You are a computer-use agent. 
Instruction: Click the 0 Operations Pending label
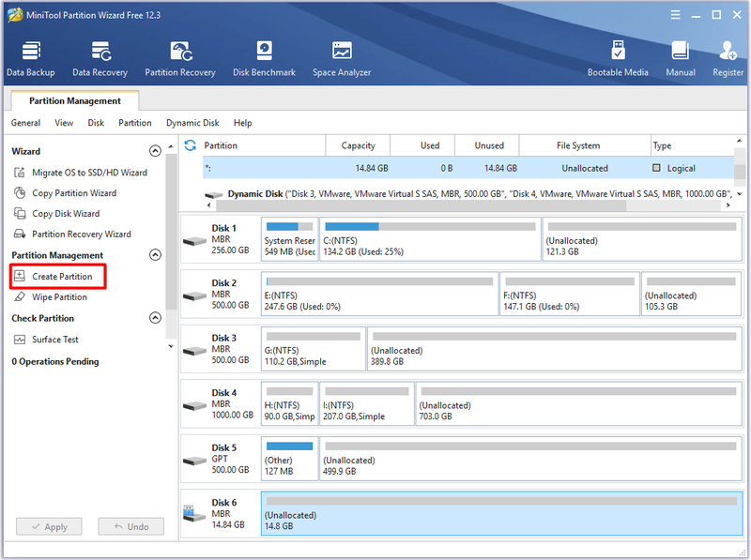point(55,361)
